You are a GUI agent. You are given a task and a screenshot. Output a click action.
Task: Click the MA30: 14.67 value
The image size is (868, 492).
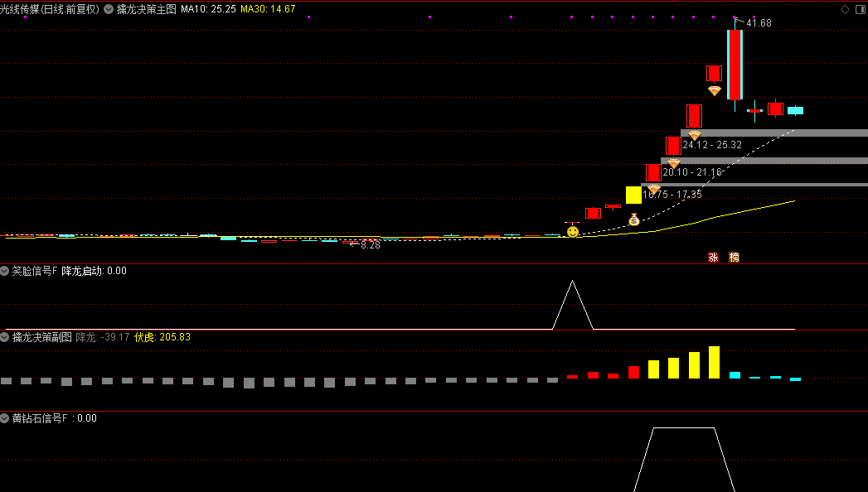point(268,9)
